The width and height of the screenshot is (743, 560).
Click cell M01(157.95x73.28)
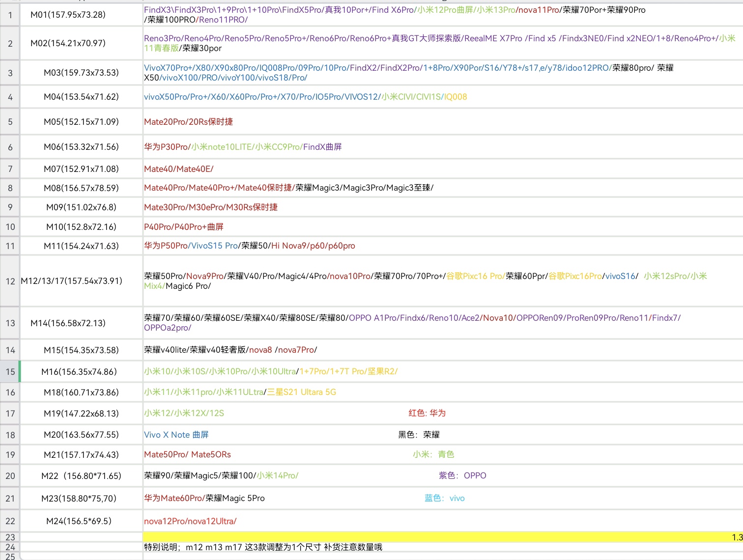pyautogui.click(x=81, y=15)
